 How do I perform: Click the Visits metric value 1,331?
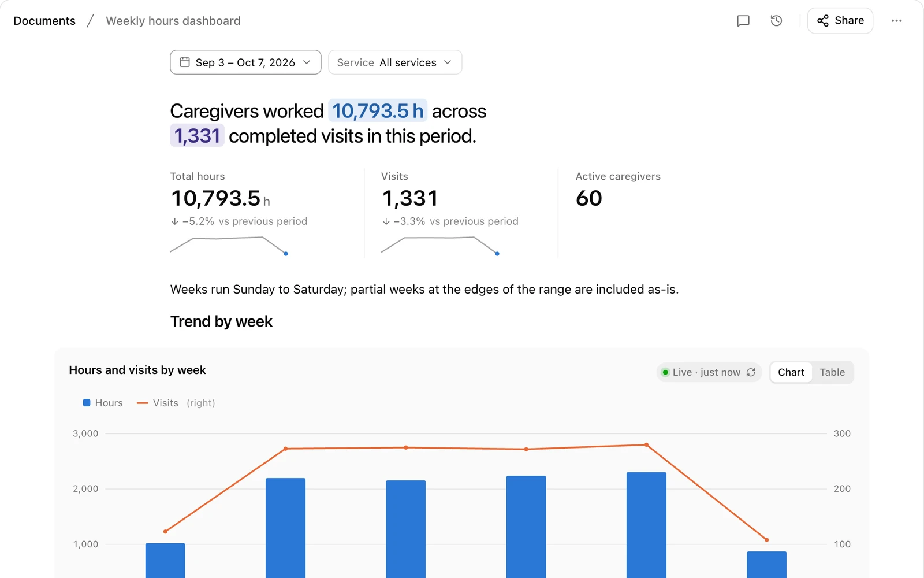click(410, 198)
